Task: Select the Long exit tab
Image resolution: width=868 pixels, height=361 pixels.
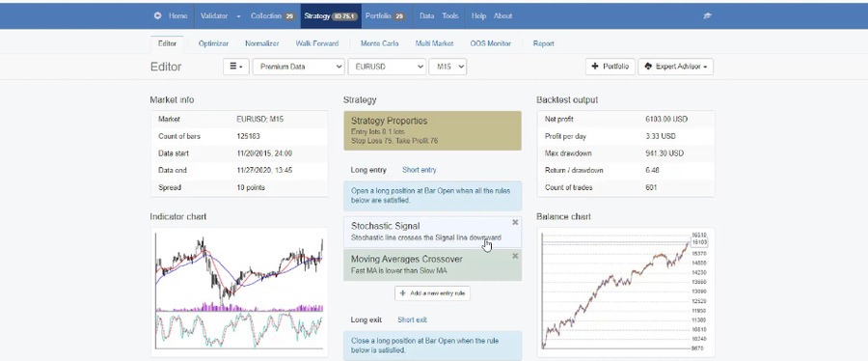Action: [366, 320]
